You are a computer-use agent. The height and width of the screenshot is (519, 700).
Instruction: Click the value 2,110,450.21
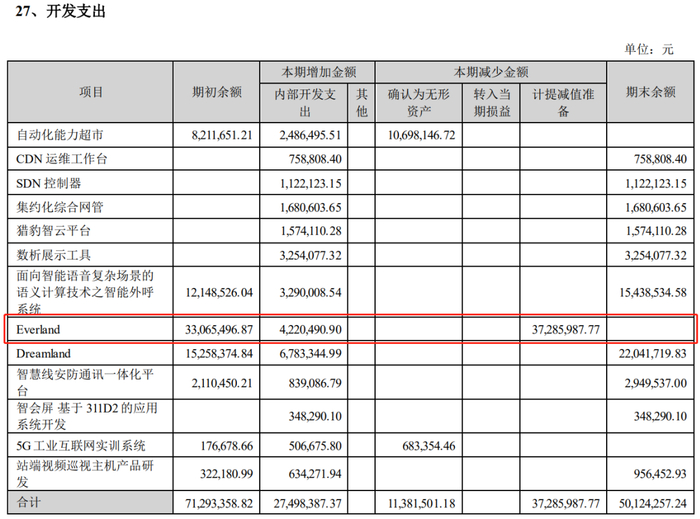[222, 383]
